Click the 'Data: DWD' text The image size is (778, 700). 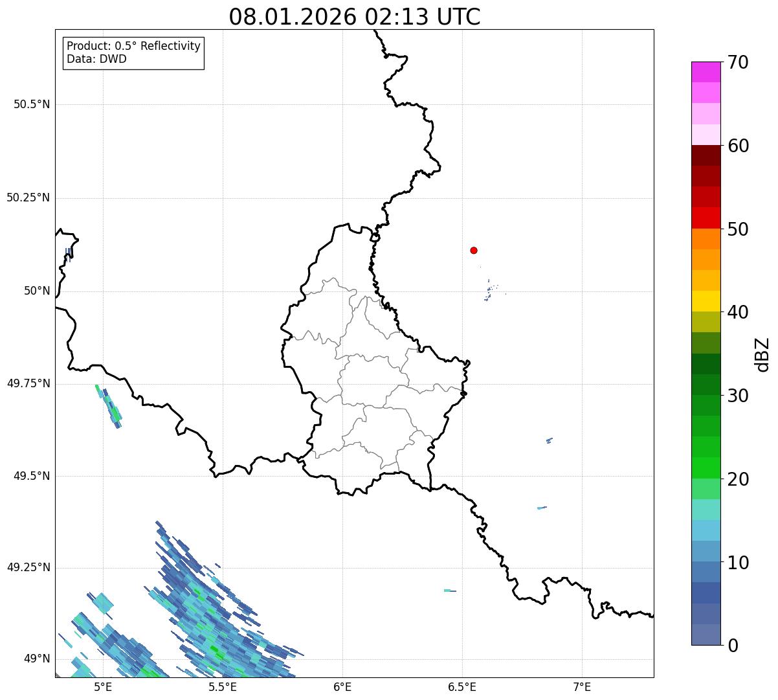point(96,60)
